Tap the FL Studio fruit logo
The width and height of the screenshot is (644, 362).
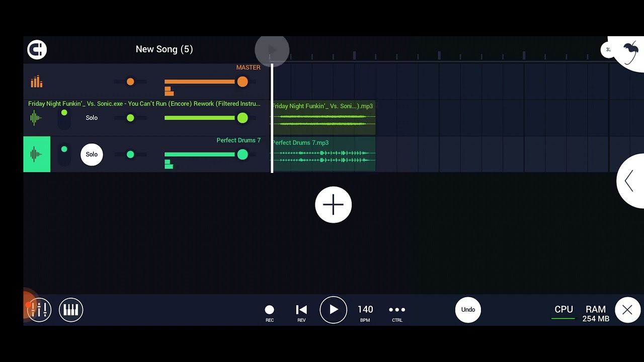point(629,51)
